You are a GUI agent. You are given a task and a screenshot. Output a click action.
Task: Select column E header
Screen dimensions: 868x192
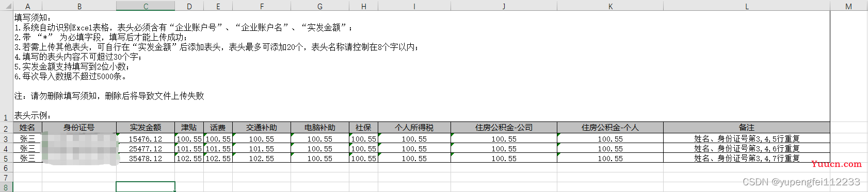click(x=218, y=6)
